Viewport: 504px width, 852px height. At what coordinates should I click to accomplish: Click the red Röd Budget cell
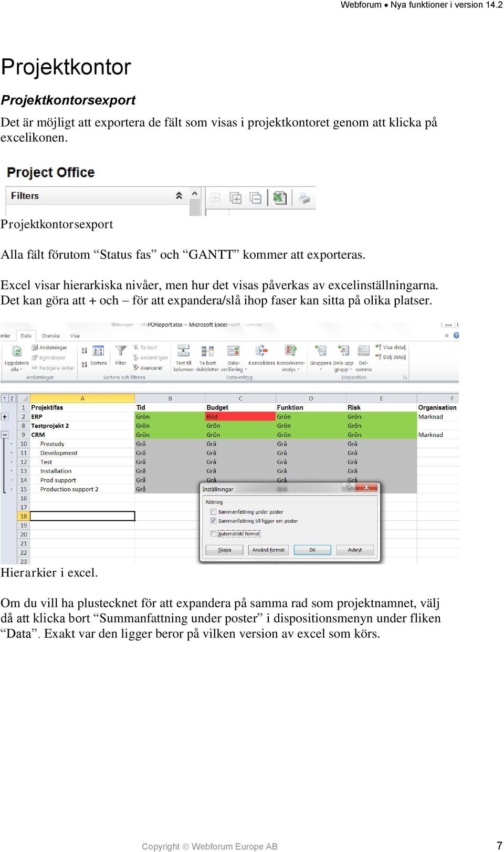point(240,417)
